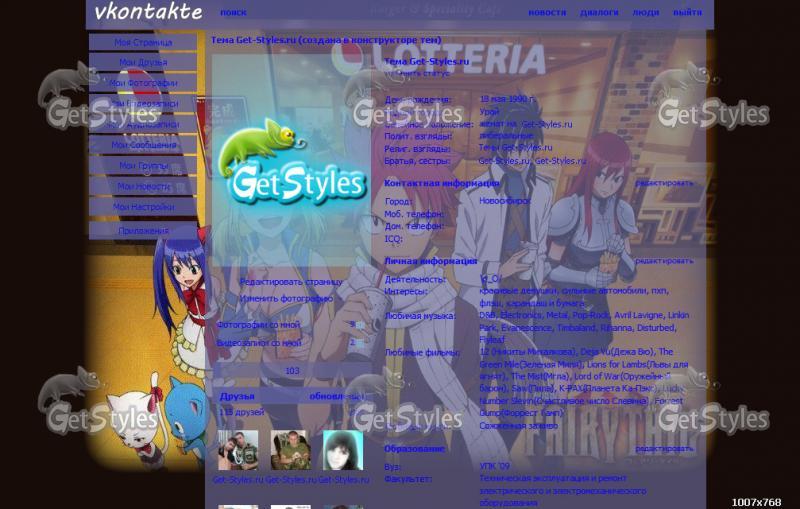Select Мои Сообщения in left menu
Image resolution: width=800 pixels, height=509 pixels.
click(143, 145)
